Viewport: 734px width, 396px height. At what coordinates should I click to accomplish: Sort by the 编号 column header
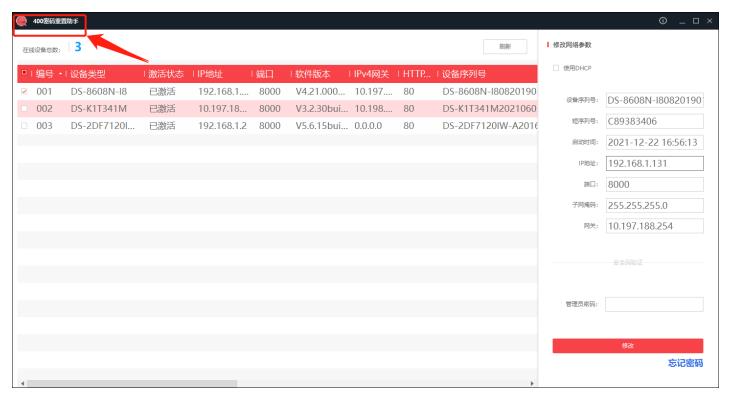coord(45,74)
